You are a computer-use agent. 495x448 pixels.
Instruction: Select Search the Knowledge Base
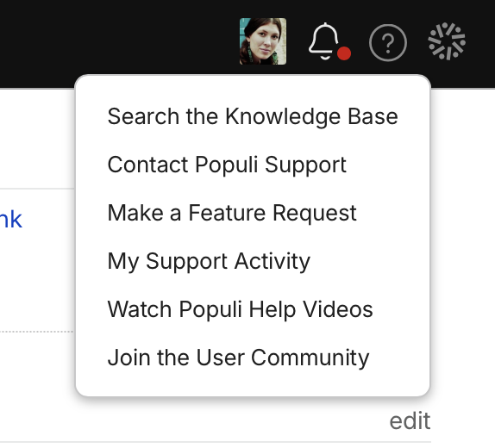pos(253,116)
